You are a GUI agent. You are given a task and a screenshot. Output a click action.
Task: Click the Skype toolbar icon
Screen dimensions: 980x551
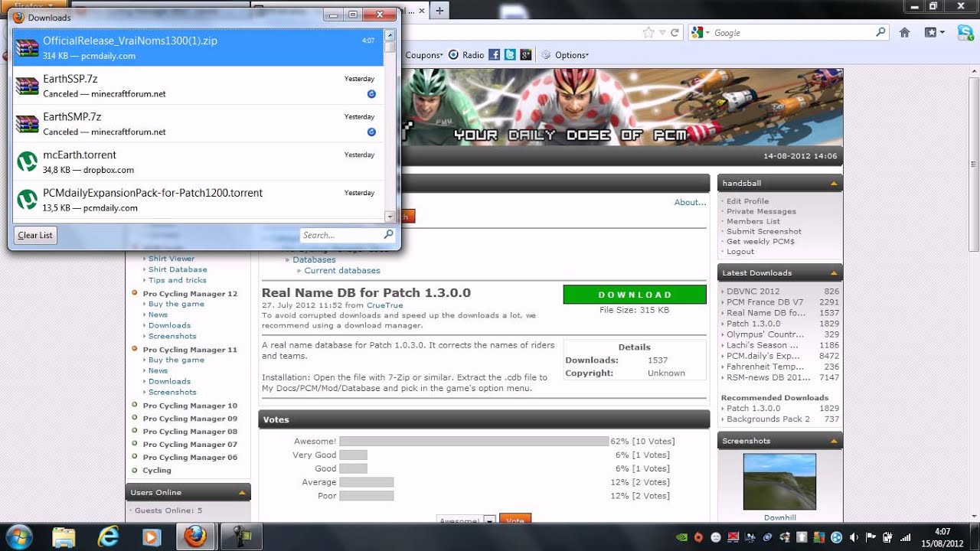(x=965, y=33)
